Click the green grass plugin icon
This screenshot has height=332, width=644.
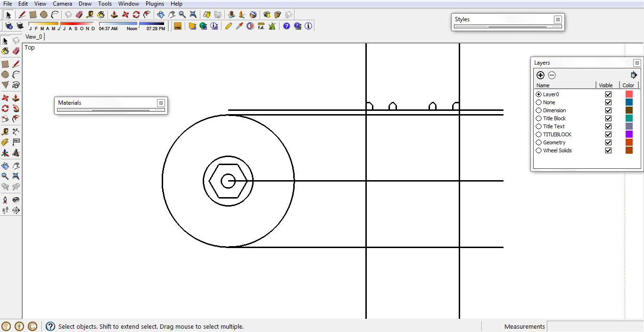(x=272, y=26)
